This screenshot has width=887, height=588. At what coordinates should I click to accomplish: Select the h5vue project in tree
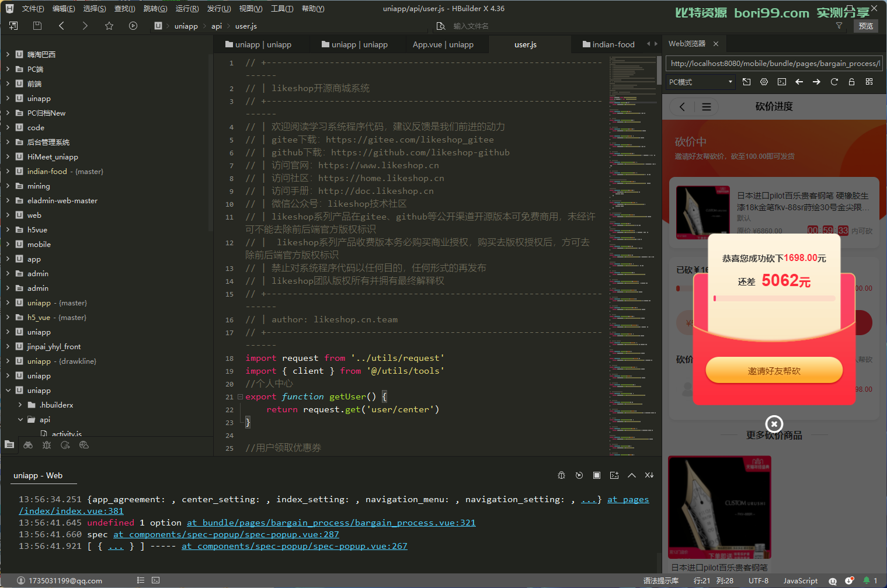click(37, 229)
